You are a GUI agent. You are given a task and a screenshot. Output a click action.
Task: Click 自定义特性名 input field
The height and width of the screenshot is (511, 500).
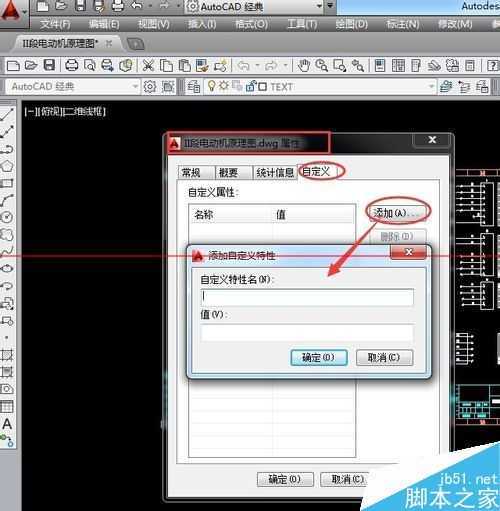pos(307,297)
